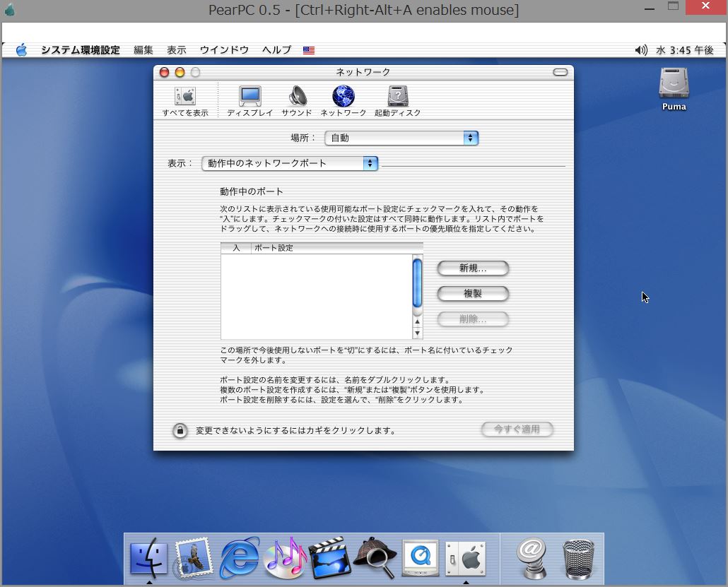Viewport: 728px width, 587px height.
Task: Click the port list scroll down arrow
Action: tap(418, 333)
